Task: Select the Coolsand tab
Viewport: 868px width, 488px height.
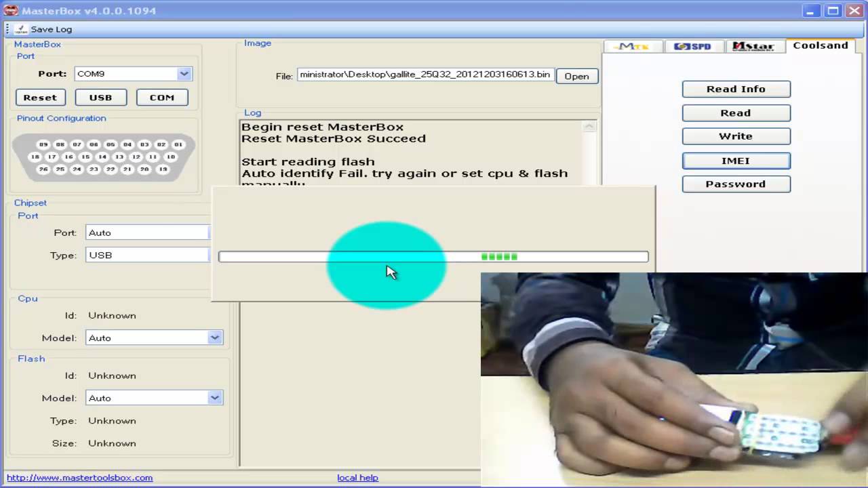Action: 821,45
